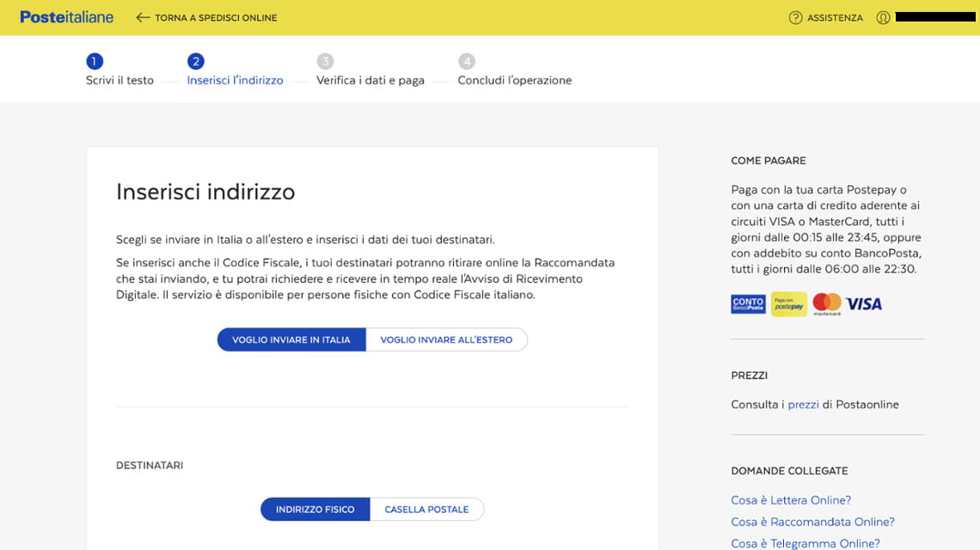This screenshot has height=550, width=980.
Task: Choose Indirizzo fisico recipient type
Action: point(315,510)
